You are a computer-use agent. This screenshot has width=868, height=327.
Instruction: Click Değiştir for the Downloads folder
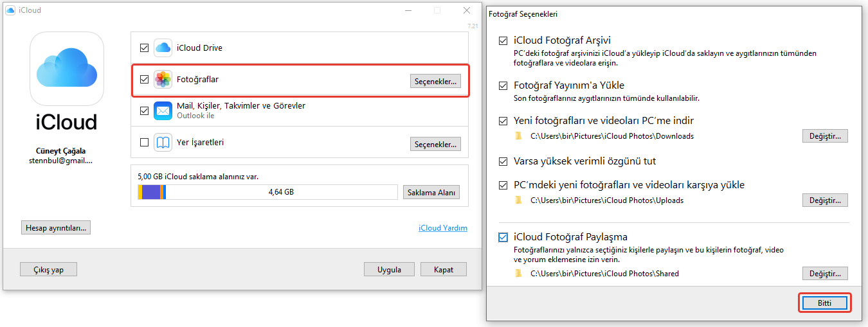(x=825, y=136)
